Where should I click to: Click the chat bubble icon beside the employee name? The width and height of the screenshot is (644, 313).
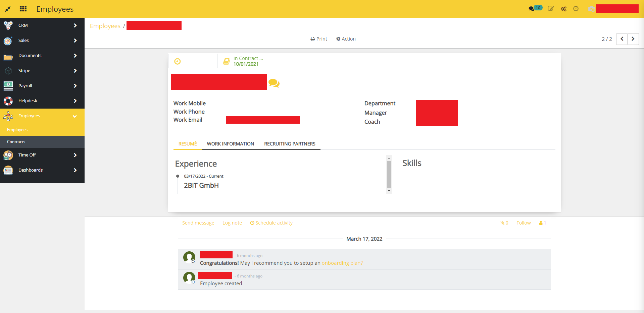pos(275,82)
